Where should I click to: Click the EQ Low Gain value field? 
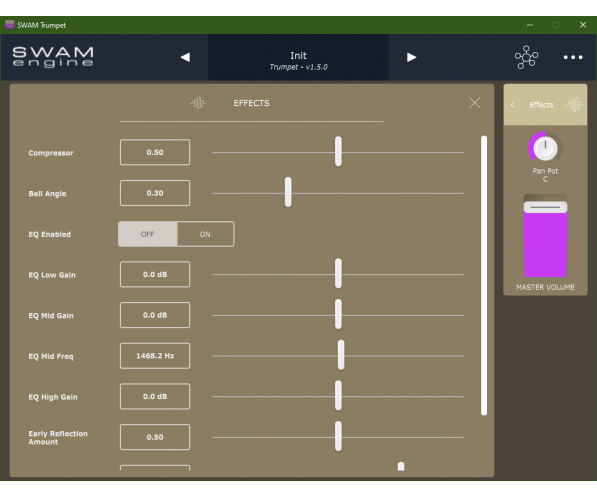tap(155, 274)
